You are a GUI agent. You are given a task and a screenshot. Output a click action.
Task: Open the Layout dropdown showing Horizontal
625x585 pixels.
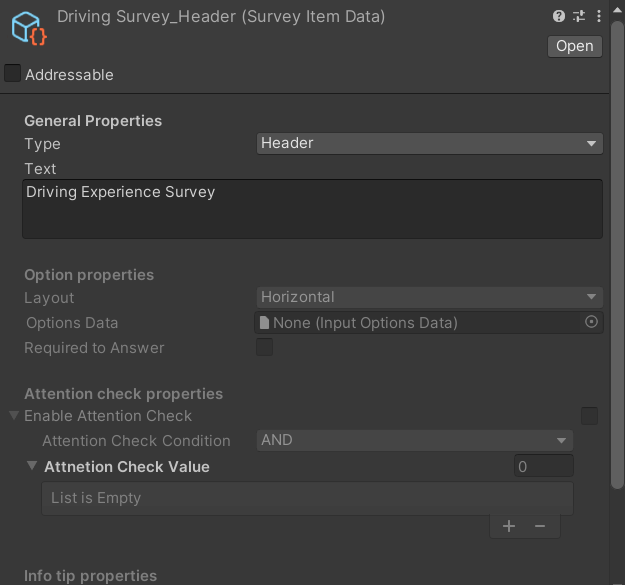coord(429,297)
